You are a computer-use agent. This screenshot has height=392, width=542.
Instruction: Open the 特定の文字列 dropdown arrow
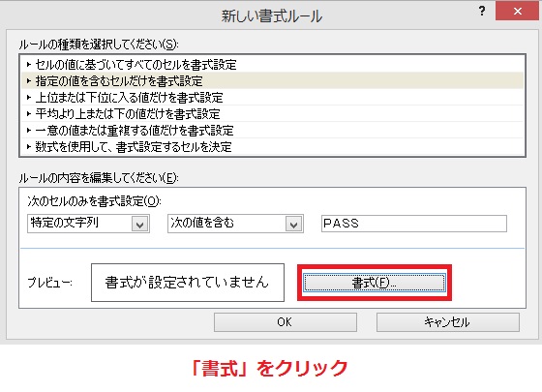pos(140,224)
